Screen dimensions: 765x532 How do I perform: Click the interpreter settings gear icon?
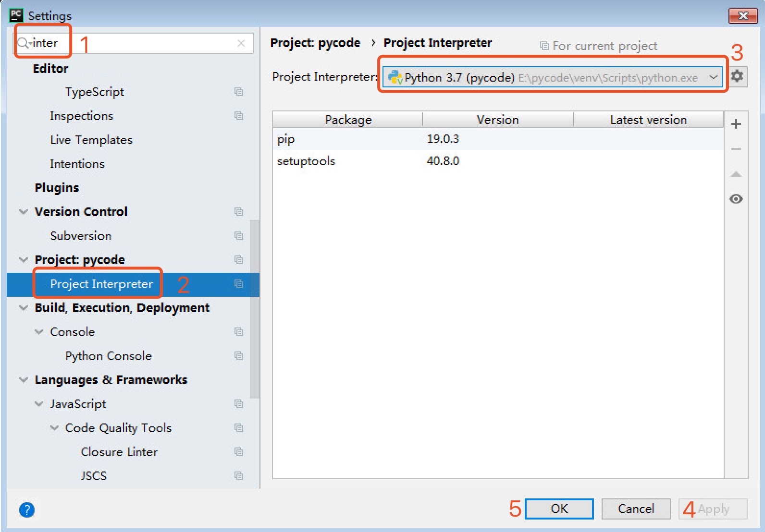point(737,76)
